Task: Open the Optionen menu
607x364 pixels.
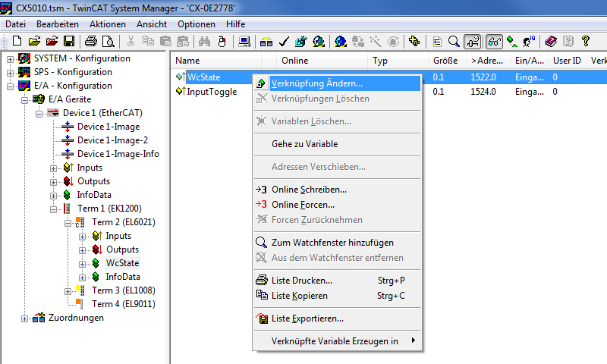Action: (x=197, y=24)
